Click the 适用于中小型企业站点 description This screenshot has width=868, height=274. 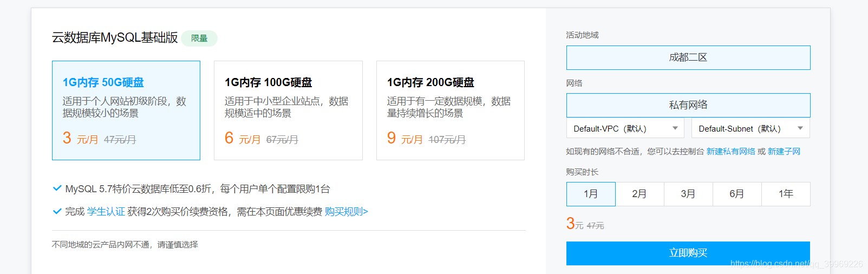(286, 107)
